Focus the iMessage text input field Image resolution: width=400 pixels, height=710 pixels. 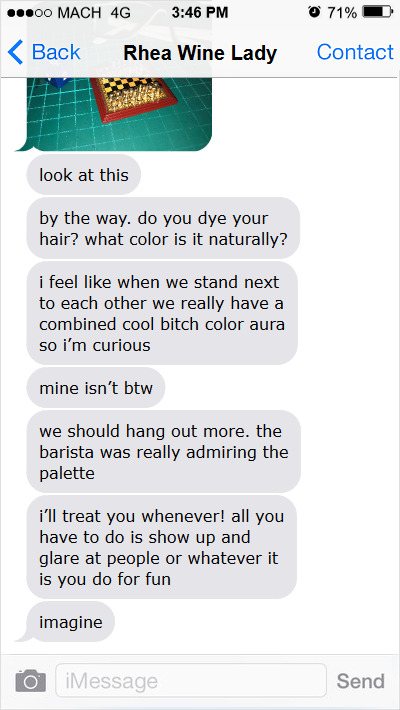tap(191, 680)
